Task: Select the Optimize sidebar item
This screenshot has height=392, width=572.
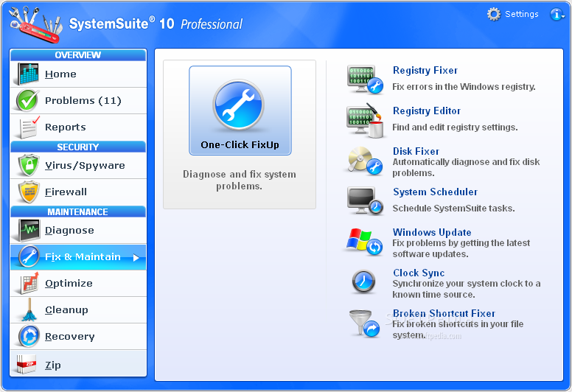Action: [x=78, y=284]
